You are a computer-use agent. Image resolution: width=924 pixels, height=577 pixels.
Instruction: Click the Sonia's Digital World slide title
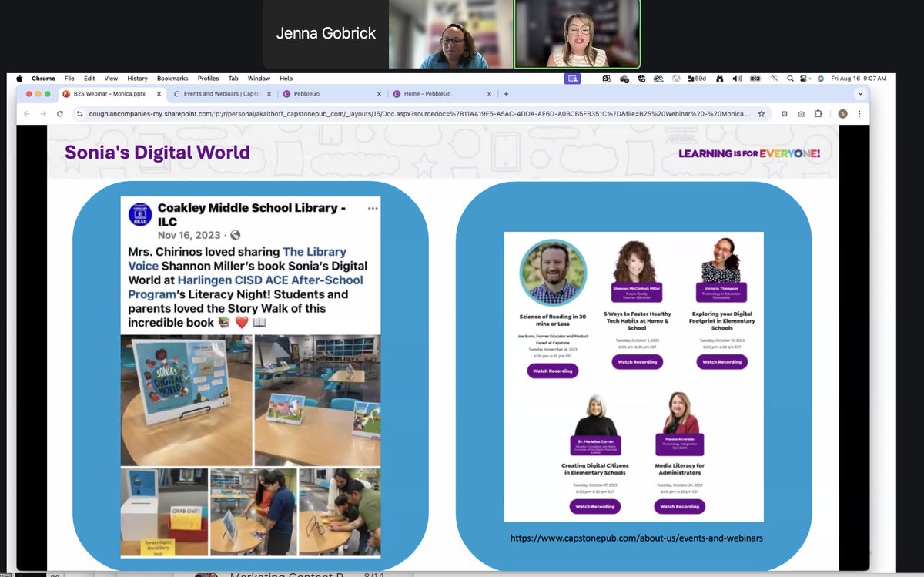click(x=157, y=152)
